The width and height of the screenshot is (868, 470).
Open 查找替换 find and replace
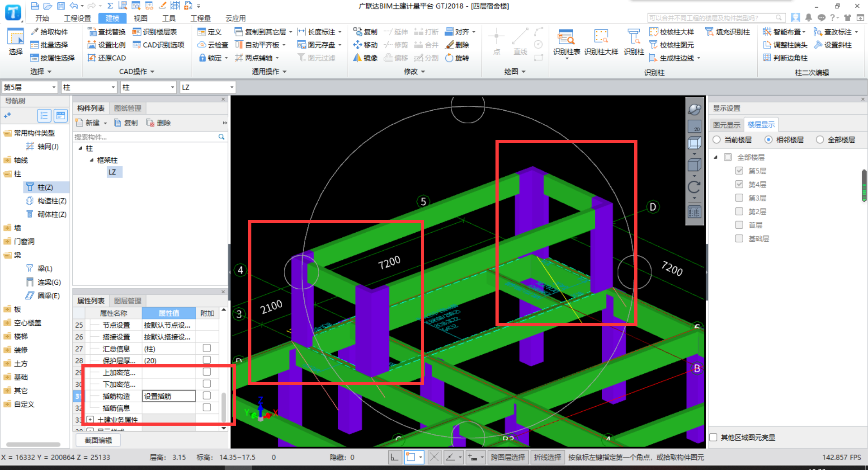click(106, 32)
